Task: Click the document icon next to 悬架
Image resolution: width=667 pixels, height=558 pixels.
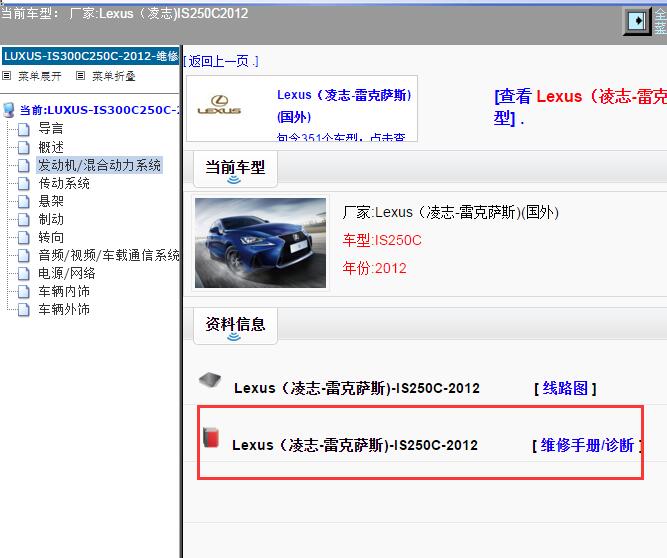Action: (24, 201)
